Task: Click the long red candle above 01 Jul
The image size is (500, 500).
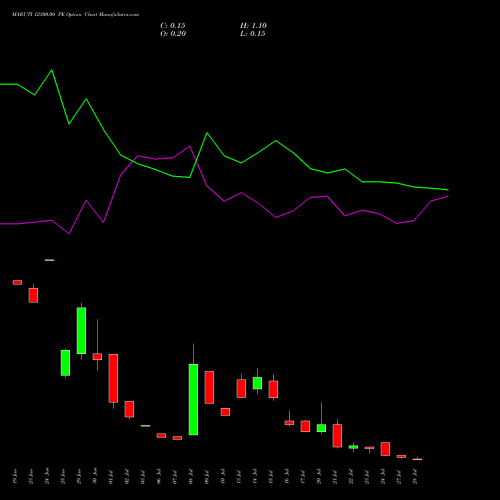Action: tap(113, 378)
